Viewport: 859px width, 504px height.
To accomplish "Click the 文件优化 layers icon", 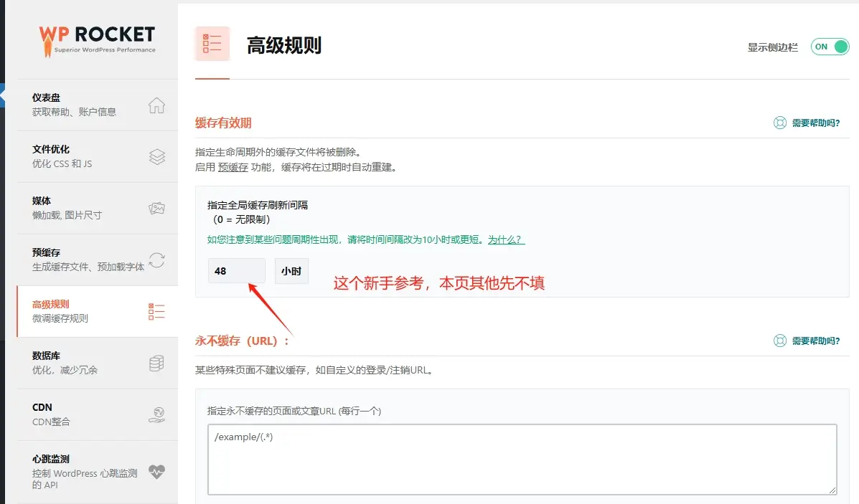I will tap(156, 156).
